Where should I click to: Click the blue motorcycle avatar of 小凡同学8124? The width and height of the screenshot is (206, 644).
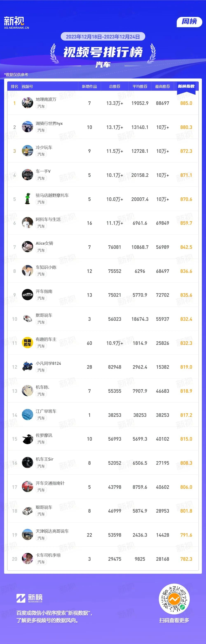point(28,367)
